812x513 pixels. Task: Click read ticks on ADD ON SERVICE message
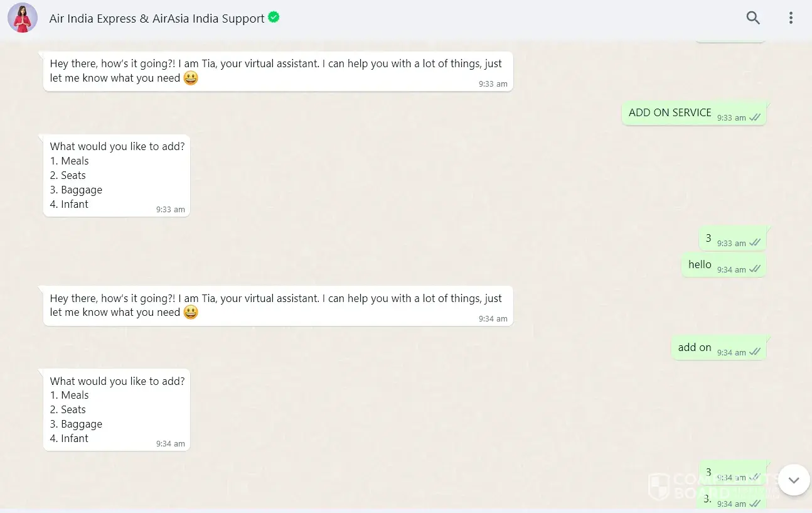click(755, 117)
